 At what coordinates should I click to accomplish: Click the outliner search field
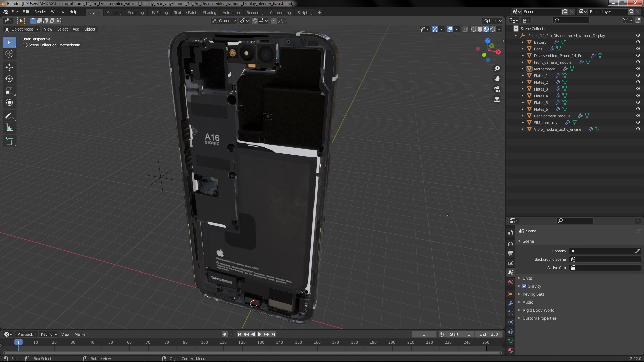tap(571, 20)
